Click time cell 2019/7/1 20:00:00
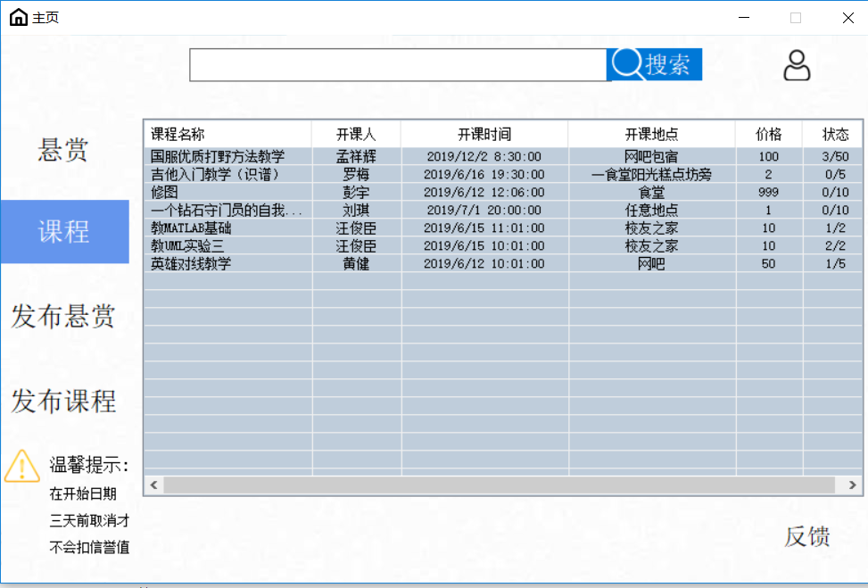 484,211
